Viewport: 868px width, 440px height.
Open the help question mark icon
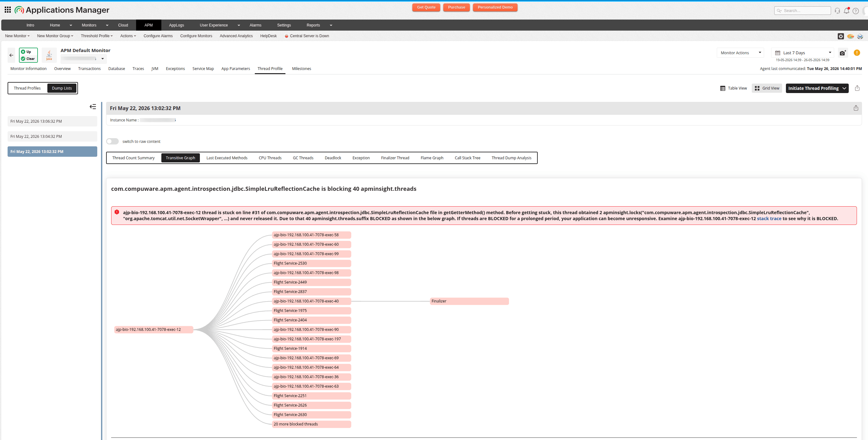[x=856, y=11]
